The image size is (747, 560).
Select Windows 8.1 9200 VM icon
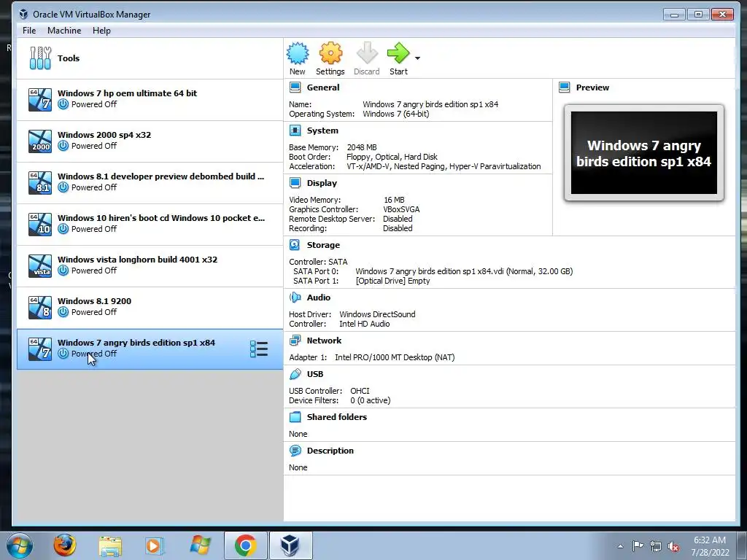pyautogui.click(x=40, y=307)
